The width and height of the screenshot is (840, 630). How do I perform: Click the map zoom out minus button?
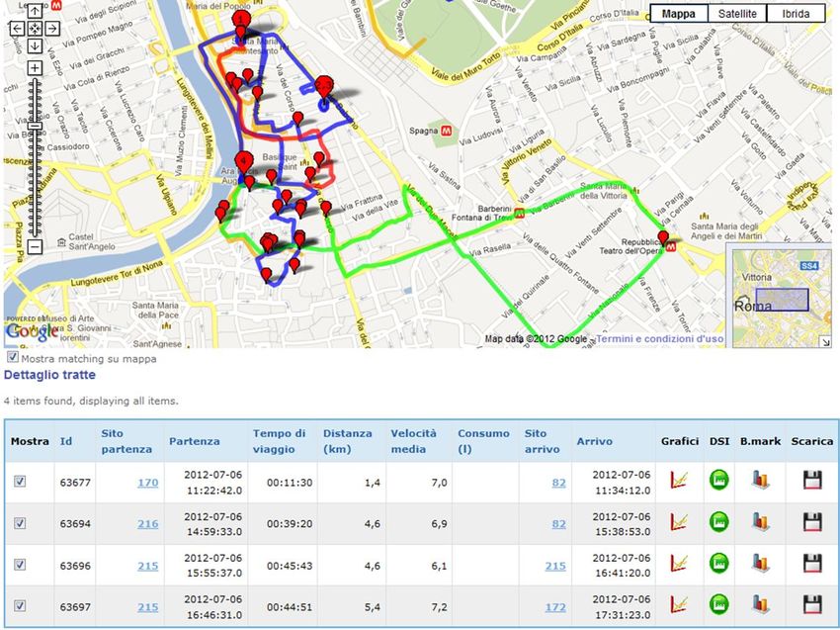pyautogui.click(x=35, y=247)
